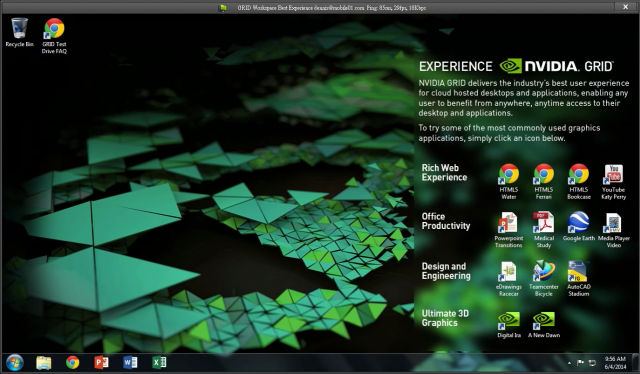Open Excel from the taskbar

[159, 363]
